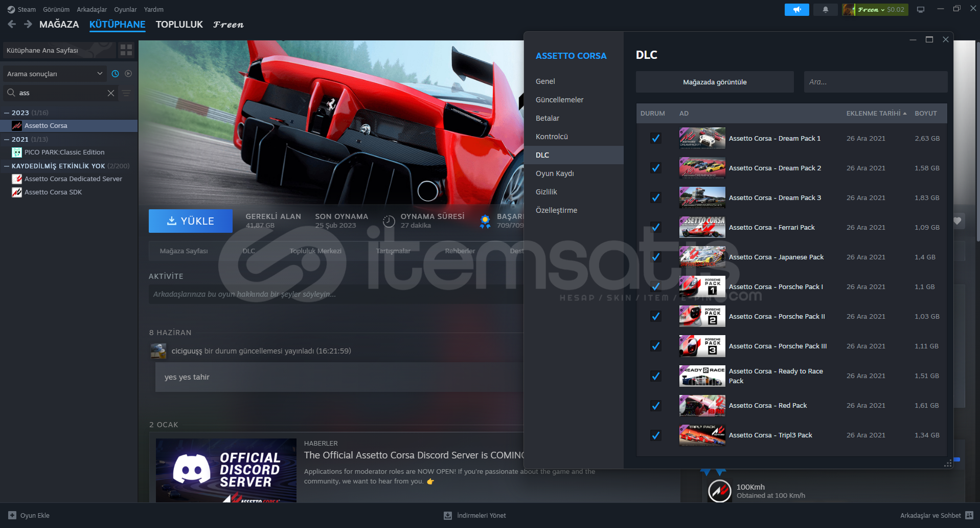Viewport: 980px width, 528px height.
Task: Toggle the Porsche Pack III checkbox
Action: coord(655,346)
